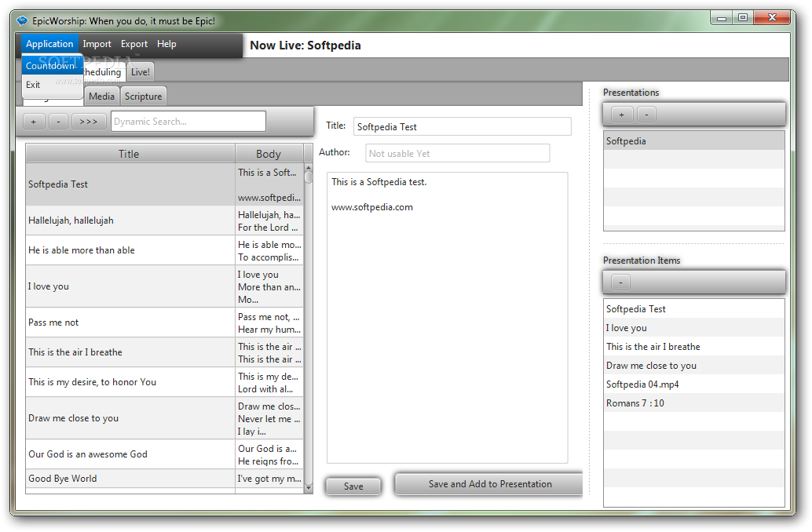Delete a presentation with the Presentations minus button

coord(646,115)
